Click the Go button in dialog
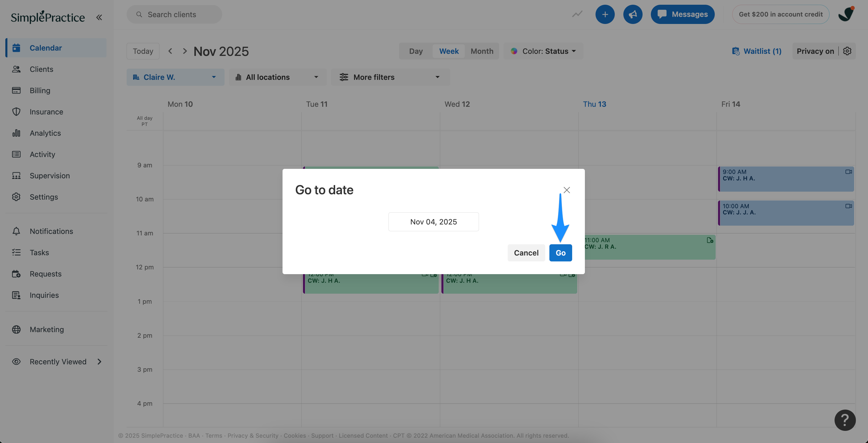 (x=560, y=253)
